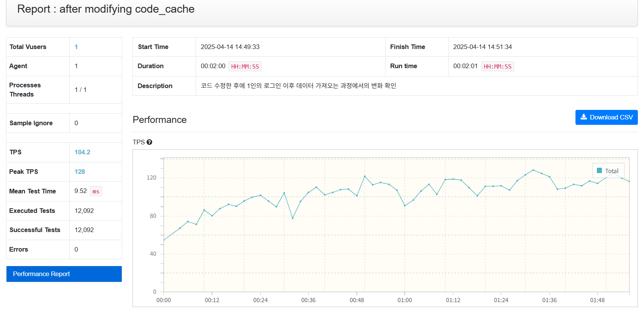Screen dimensions: 644x314
Task: Click the Peak TPS value 128
Action: (x=80, y=172)
